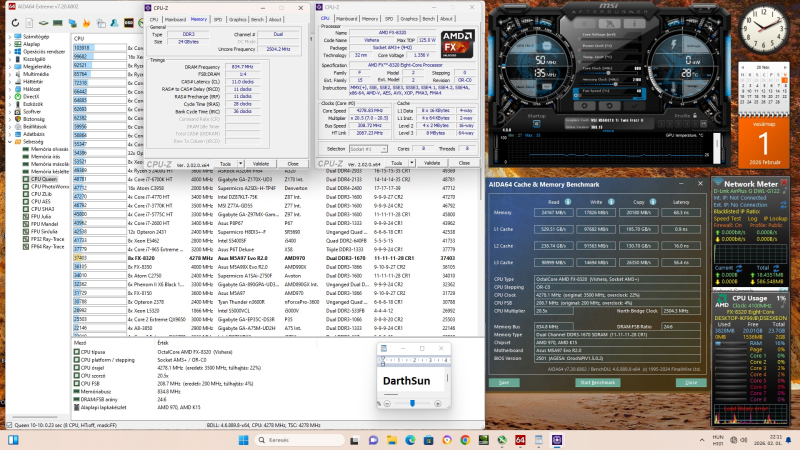Image resolution: width=800 pixels, height=450 pixels.
Task: Click the Afterburner apply checkmark button
Action: (x=634, y=106)
